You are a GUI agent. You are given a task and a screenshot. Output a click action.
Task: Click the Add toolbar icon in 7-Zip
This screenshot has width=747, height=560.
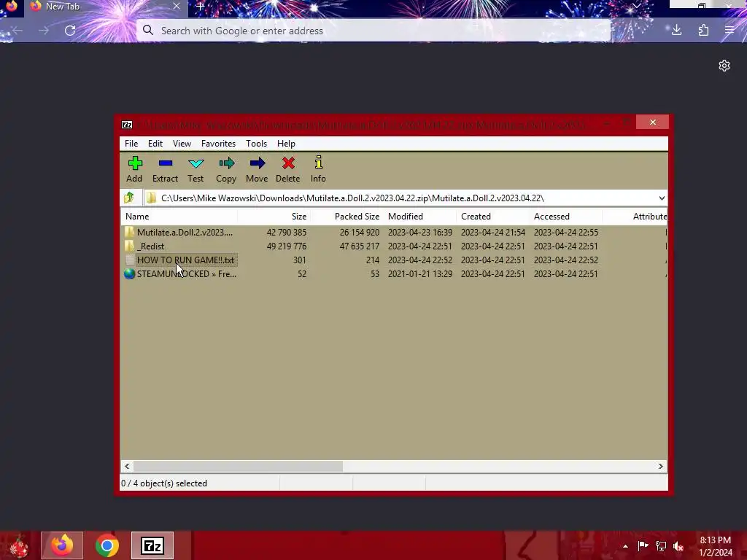click(135, 163)
